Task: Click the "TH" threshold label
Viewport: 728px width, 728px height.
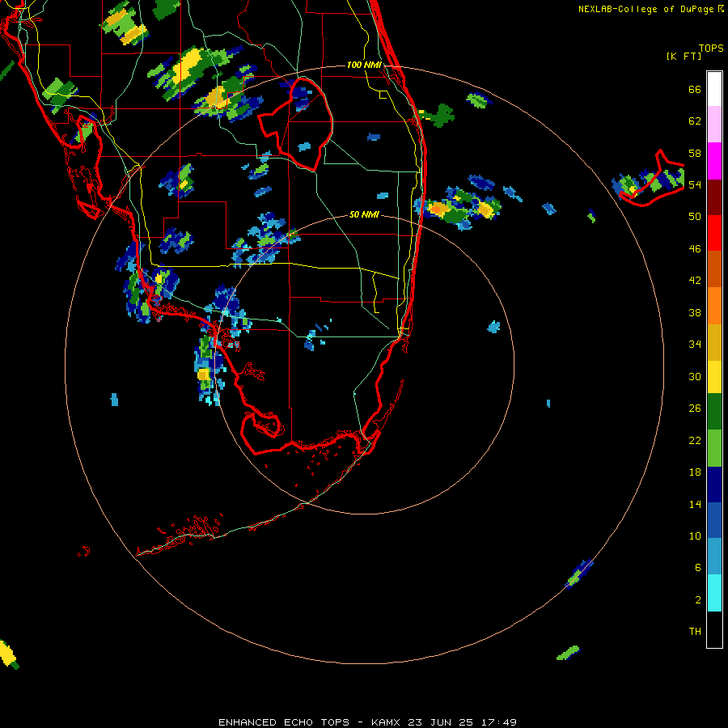Action: coord(695,631)
